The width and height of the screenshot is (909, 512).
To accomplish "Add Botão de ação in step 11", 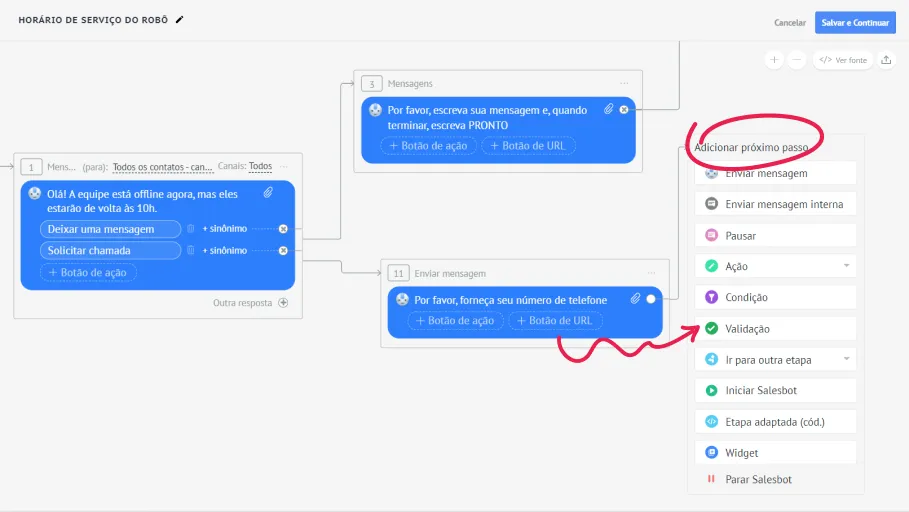I will pyautogui.click(x=456, y=321).
